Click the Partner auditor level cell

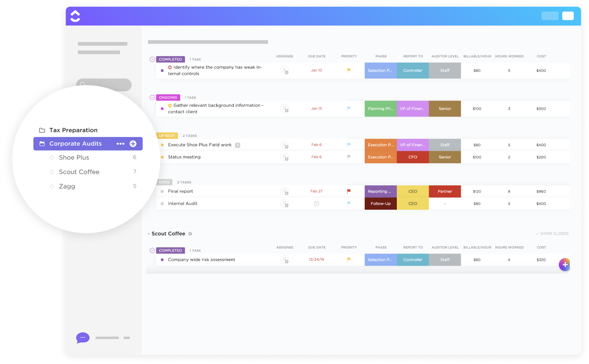[445, 191]
